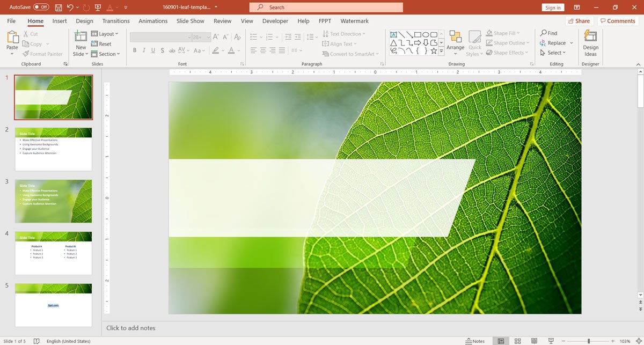This screenshot has width=644, height=345.
Task: Open Reading View from status bar
Action: [x=535, y=341]
